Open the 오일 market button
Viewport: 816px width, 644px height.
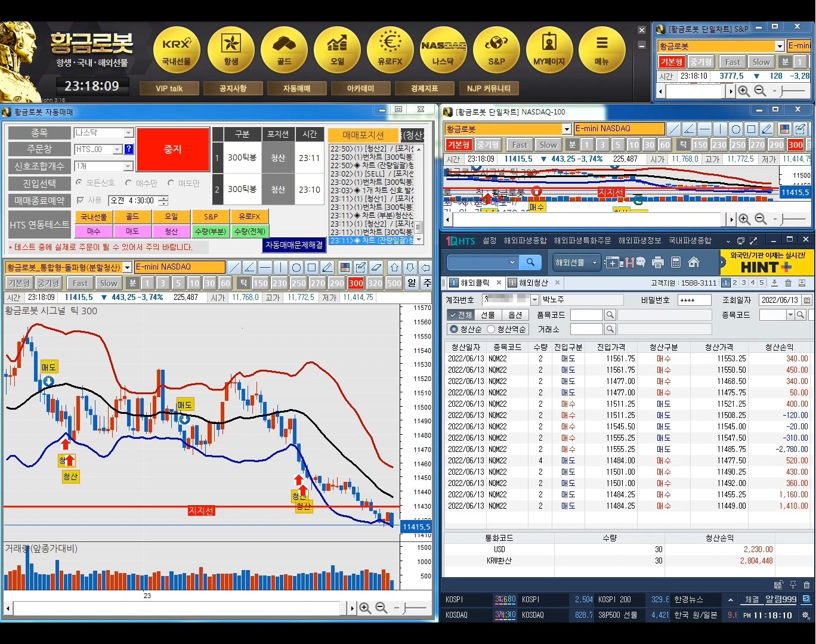337,50
